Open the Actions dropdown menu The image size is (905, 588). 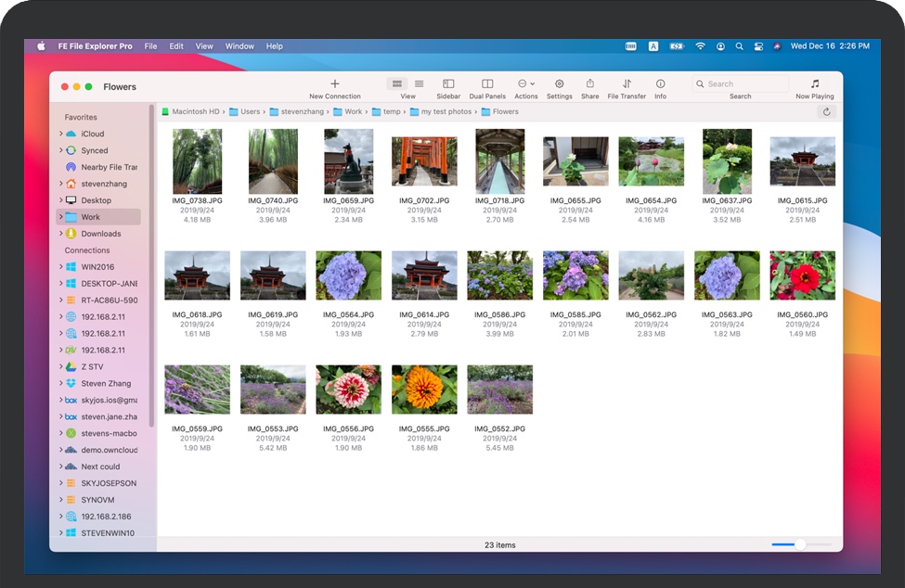pos(525,84)
